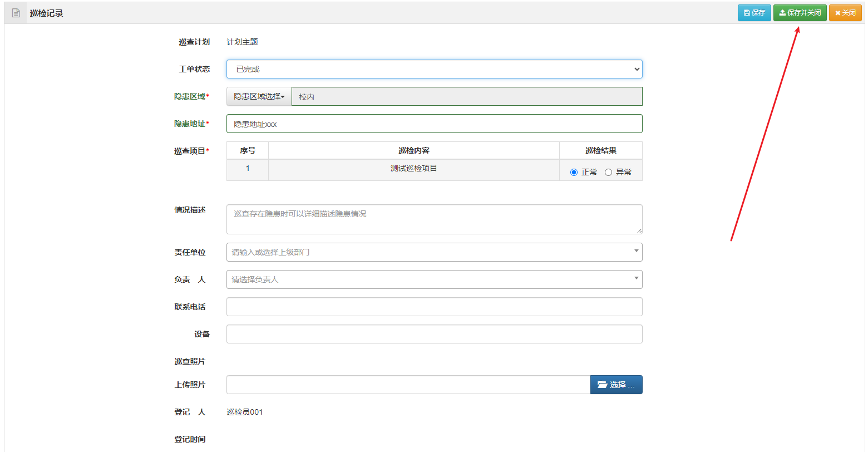868x452 pixels.
Task: Click the 巡检员001 registrant text
Action: pos(245,412)
